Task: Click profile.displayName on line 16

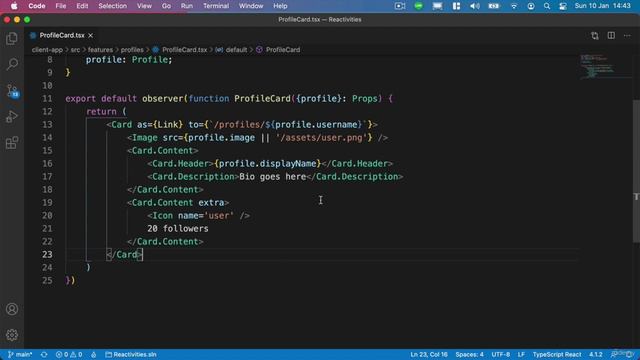Action: (267, 164)
